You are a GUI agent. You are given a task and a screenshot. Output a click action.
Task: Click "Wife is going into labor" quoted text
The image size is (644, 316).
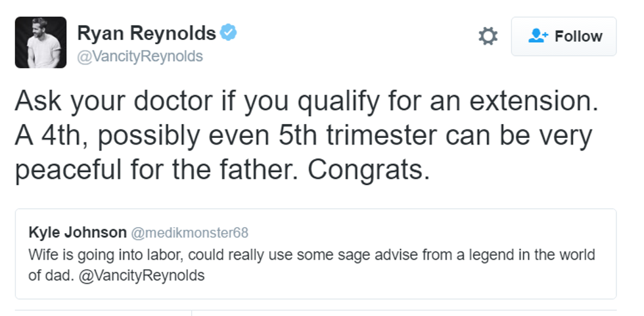[99, 254]
